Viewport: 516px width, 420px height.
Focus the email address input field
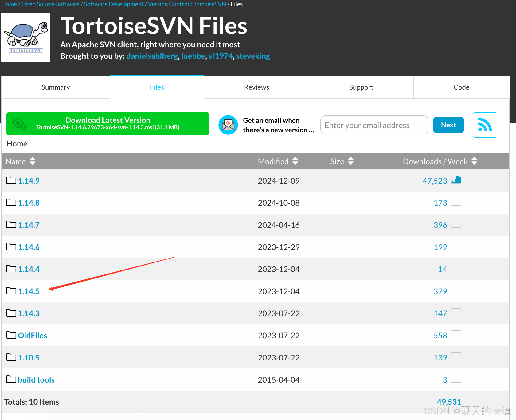click(374, 125)
